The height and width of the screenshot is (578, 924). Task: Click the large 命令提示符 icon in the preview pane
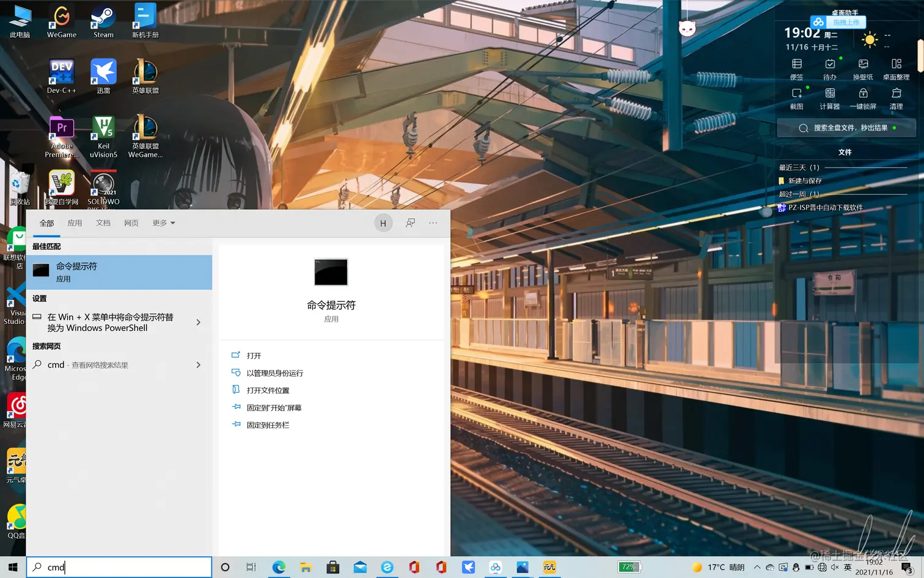pyautogui.click(x=331, y=272)
